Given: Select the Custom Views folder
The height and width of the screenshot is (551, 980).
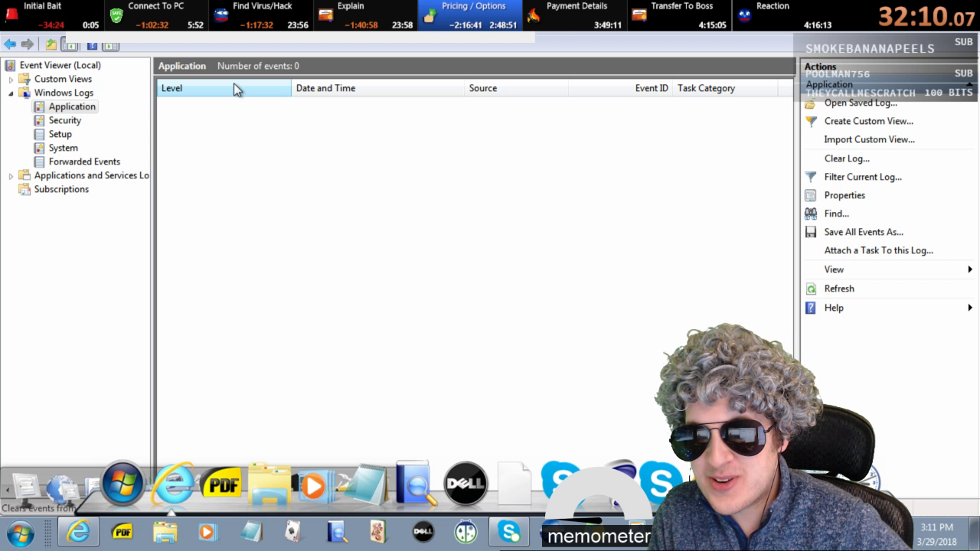Looking at the screenshot, I should click(x=63, y=79).
